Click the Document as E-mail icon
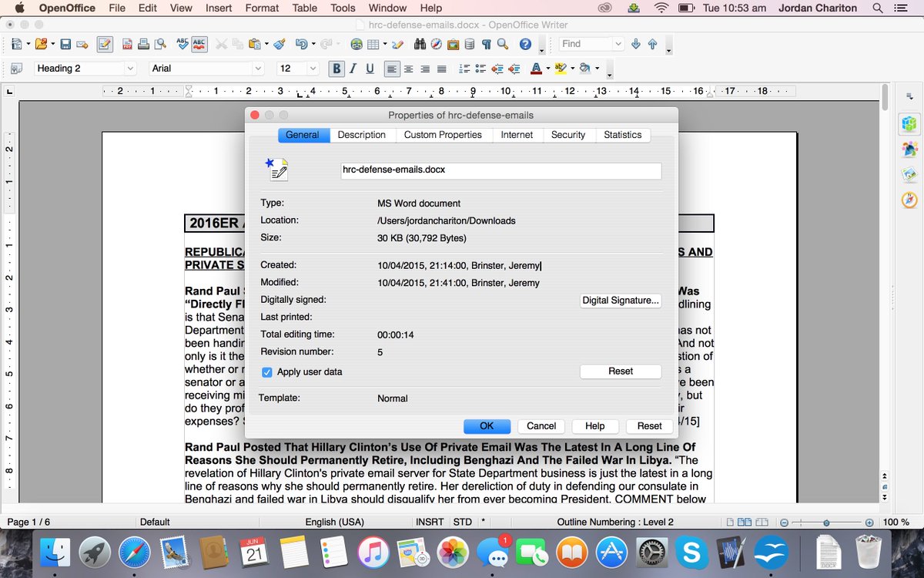The height and width of the screenshot is (578, 924). tap(82, 44)
